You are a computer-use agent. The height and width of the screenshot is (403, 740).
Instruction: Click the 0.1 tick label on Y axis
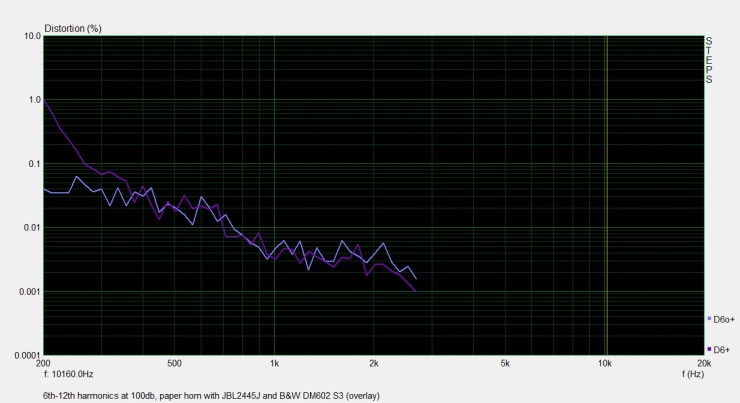(35, 164)
